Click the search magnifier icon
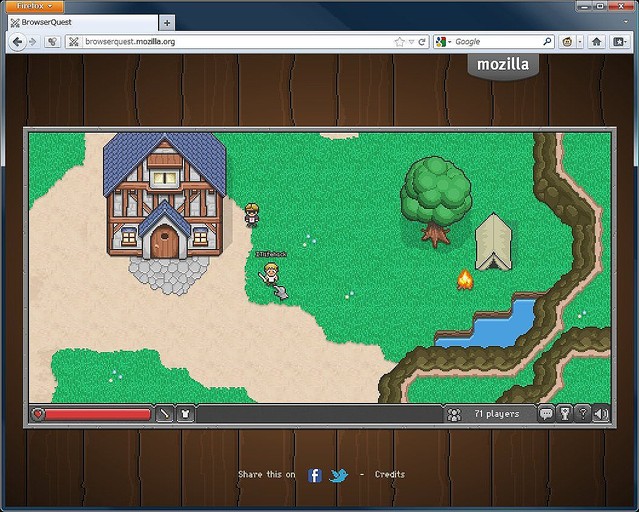 [x=547, y=41]
